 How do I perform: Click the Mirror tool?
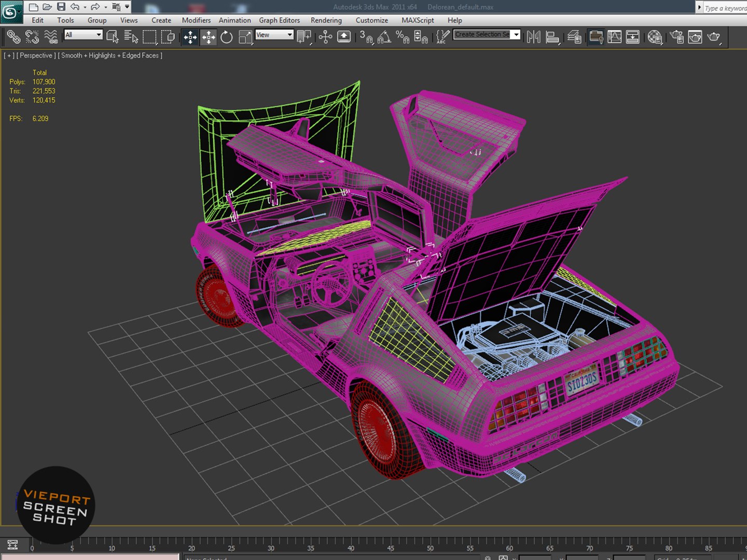click(533, 37)
